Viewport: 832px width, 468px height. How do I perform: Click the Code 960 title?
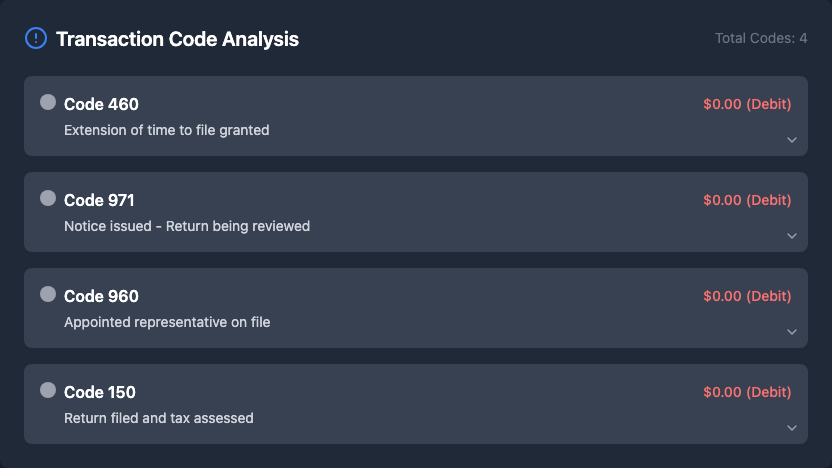pos(101,296)
